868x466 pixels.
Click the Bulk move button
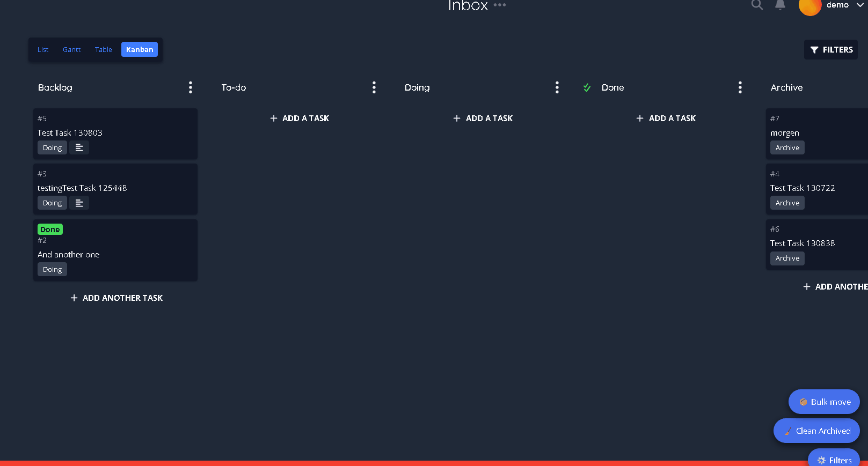click(x=824, y=402)
